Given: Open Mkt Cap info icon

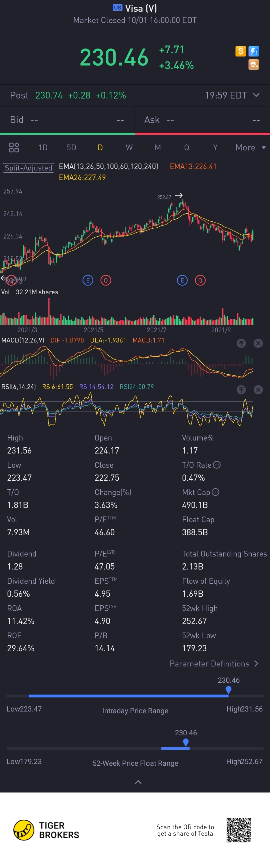Looking at the screenshot, I should (216, 492).
